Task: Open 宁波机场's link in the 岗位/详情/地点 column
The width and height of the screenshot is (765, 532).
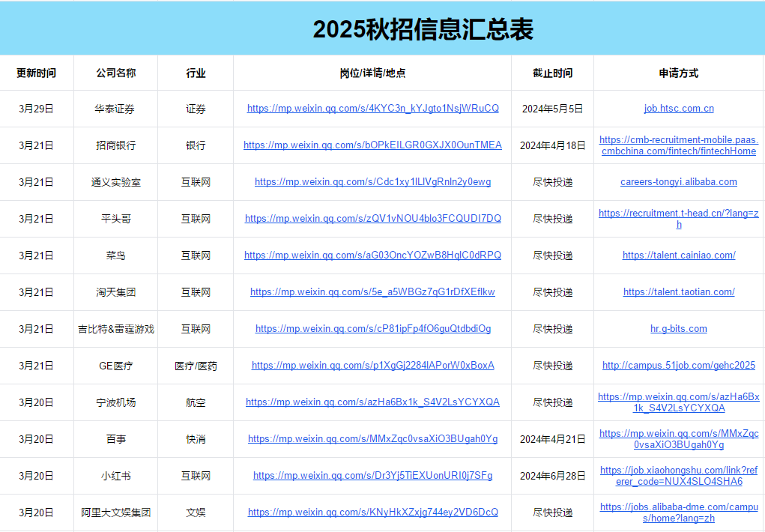Action: click(x=372, y=402)
